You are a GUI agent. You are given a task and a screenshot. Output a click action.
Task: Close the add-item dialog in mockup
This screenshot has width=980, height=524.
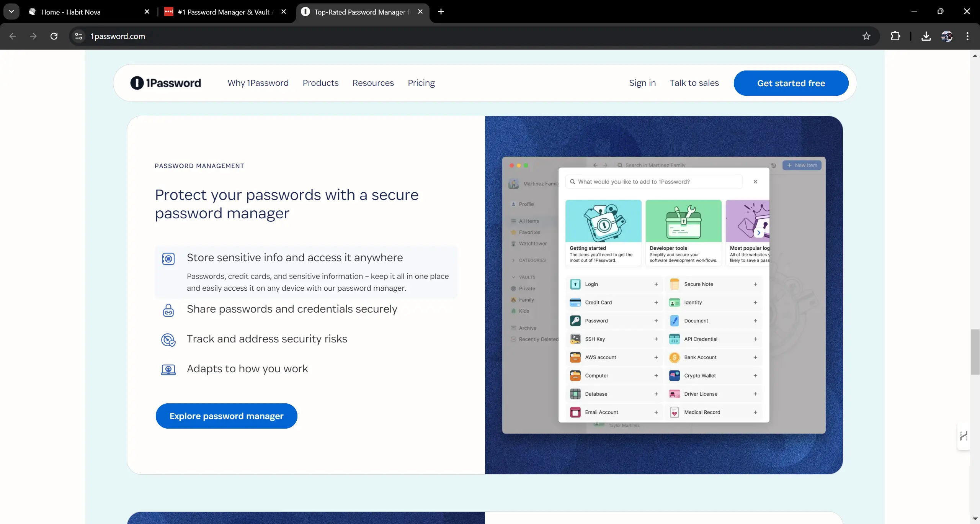[x=755, y=182]
